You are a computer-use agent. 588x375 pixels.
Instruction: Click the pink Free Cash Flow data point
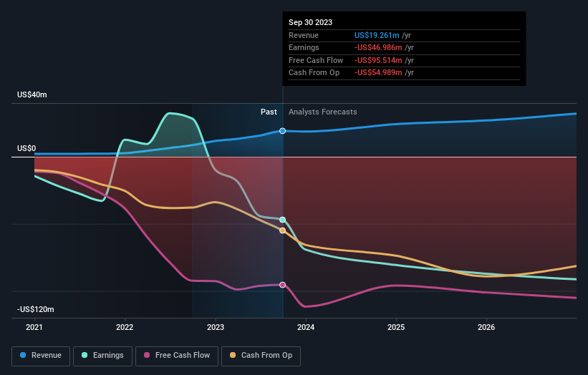282,285
